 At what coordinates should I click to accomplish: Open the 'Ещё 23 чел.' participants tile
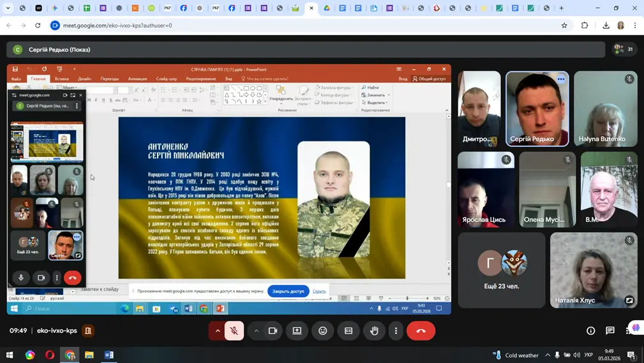[502, 270]
